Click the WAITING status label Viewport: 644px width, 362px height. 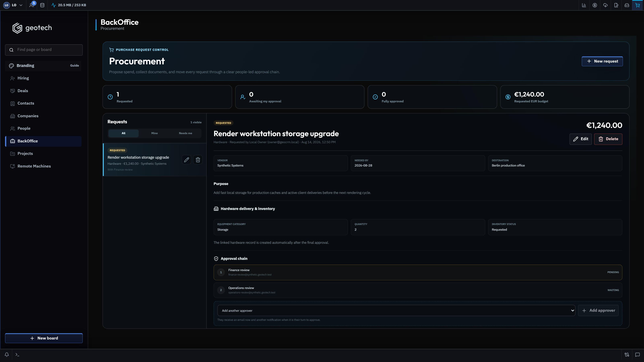613,290
